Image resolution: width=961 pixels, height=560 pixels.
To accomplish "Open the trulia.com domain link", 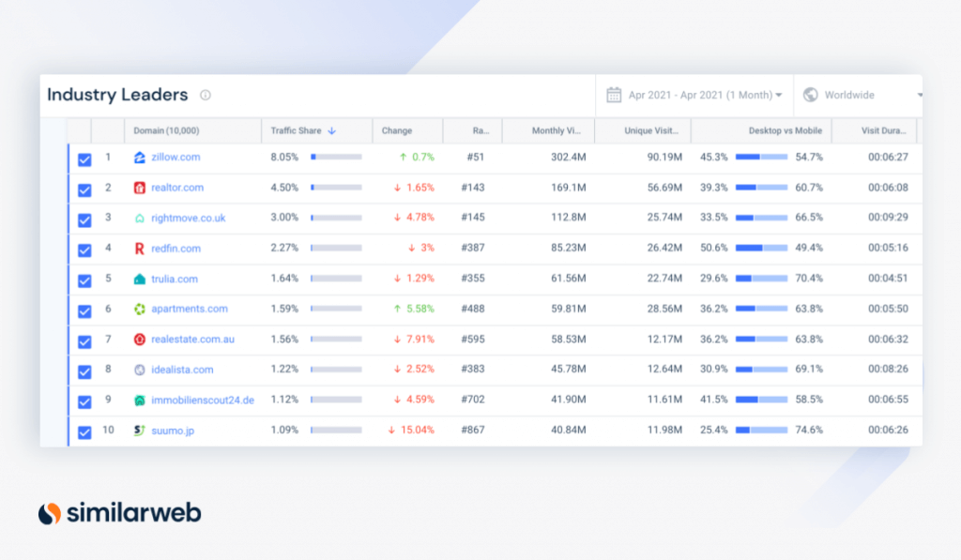I will pyautogui.click(x=175, y=279).
